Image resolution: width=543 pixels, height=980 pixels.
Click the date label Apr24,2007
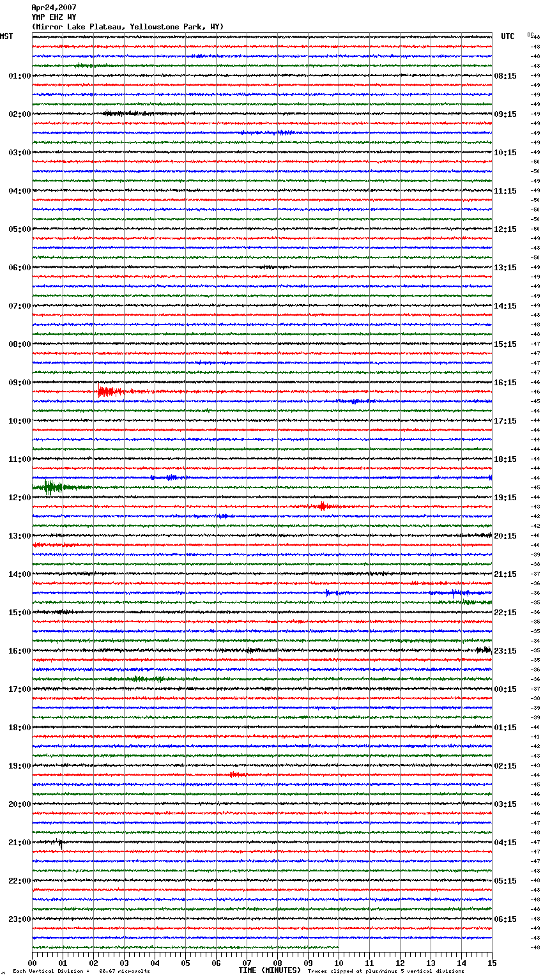point(54,8)
